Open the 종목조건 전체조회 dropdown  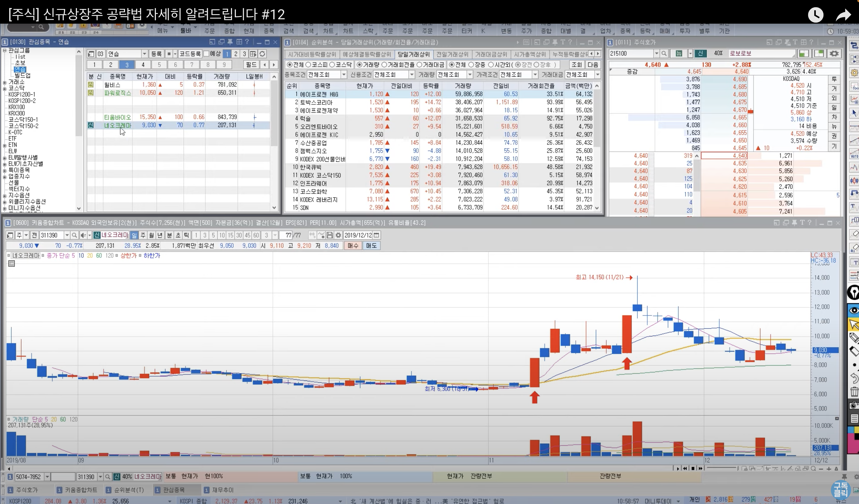coord(344,75)
